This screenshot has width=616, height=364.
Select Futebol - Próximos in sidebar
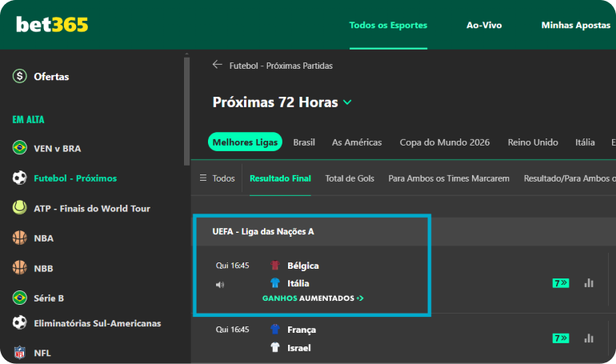[75, 178]
